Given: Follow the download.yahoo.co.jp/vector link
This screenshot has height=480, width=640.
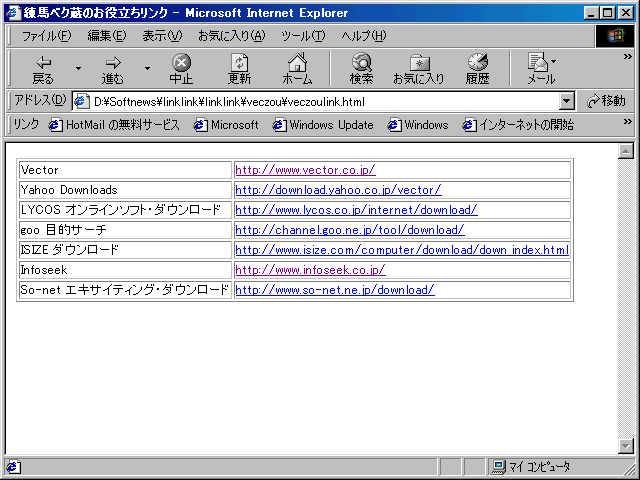Looking at the screenshot, I should click(338, 190).
